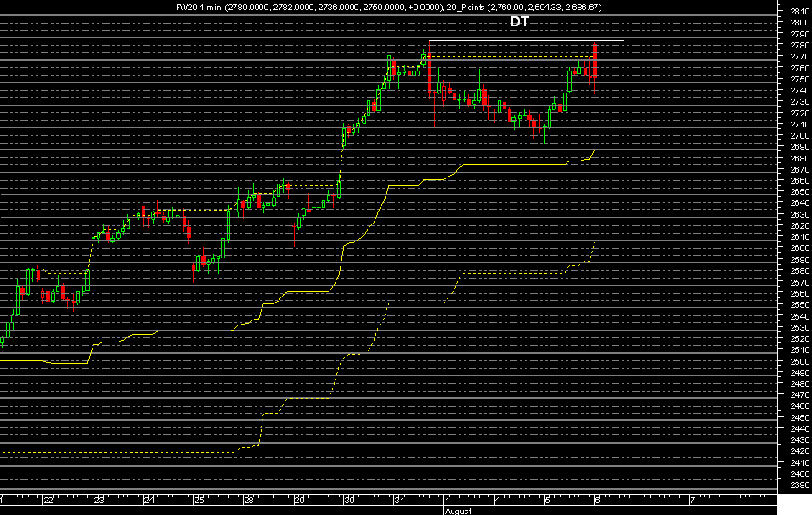This screenshot has width=812, height=515.
Task: Click price label 2800 on the price axis
Action: coord(801,22)
